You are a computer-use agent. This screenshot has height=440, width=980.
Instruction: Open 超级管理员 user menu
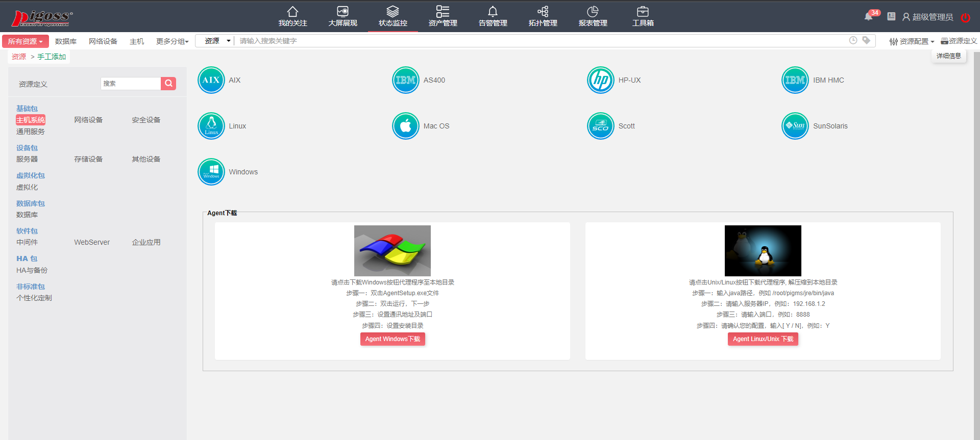[x=927, y=17]
